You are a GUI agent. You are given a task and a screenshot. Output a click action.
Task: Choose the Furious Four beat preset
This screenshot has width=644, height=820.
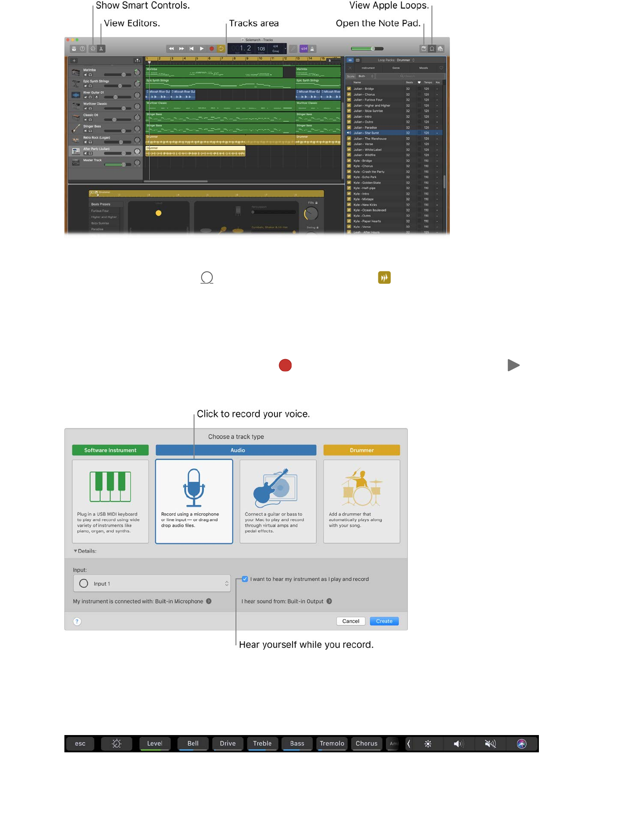[100, 211]
